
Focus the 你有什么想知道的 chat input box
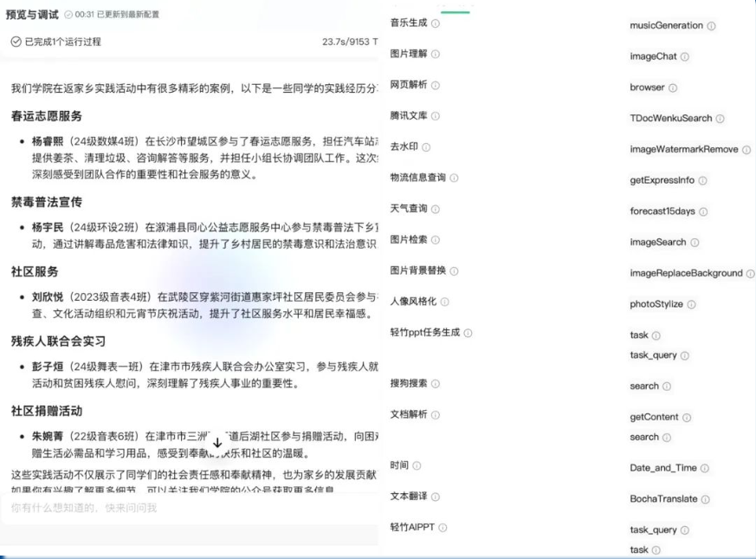[x=191, y=508]
